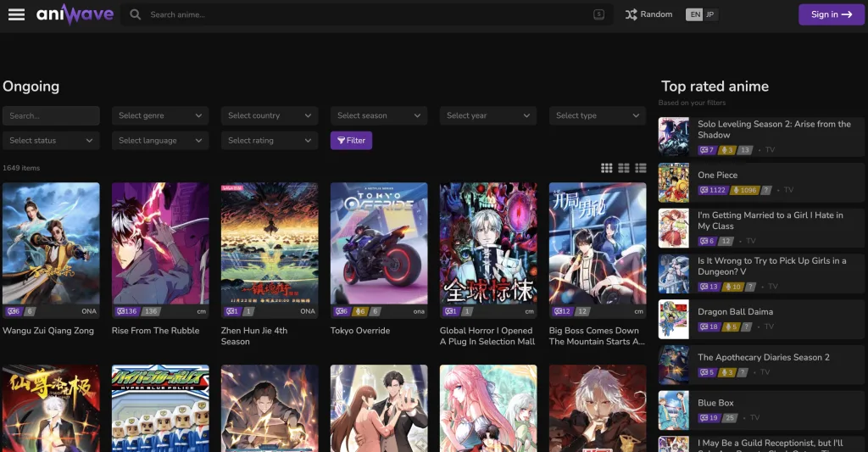Click the Top rated anime heading
This screenshot has height=452, width=868.
pyautogui.click(x=715, y=86)
